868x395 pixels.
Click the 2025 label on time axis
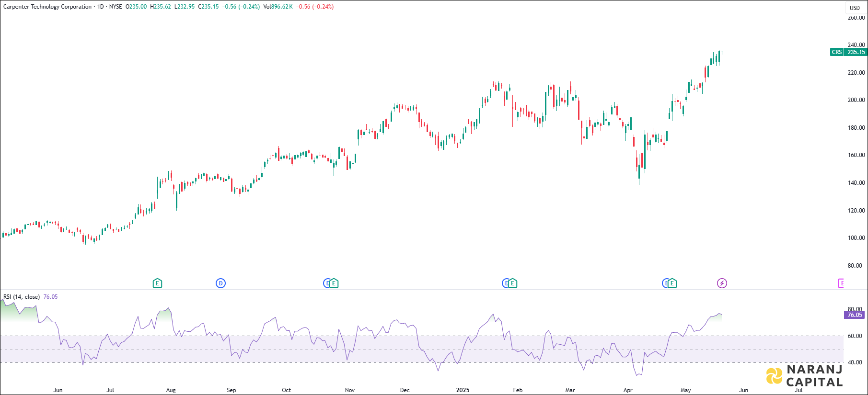pyautogui.click(x=463, y=390)
